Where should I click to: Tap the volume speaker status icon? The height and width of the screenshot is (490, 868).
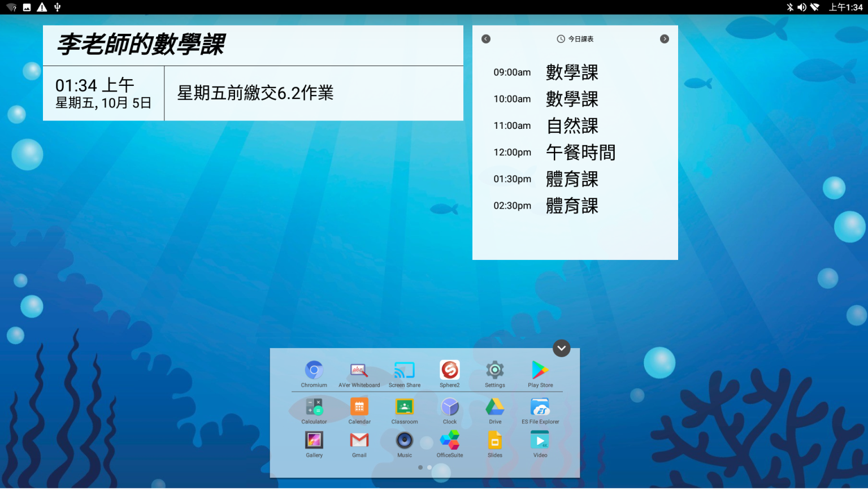tap(802, 7)
